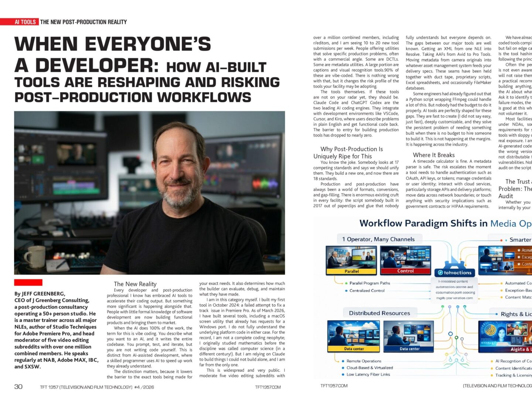This screenshot has height=399, width=532.
Task: Click the red AI TOOLS section tag
Action: point(19,22)
